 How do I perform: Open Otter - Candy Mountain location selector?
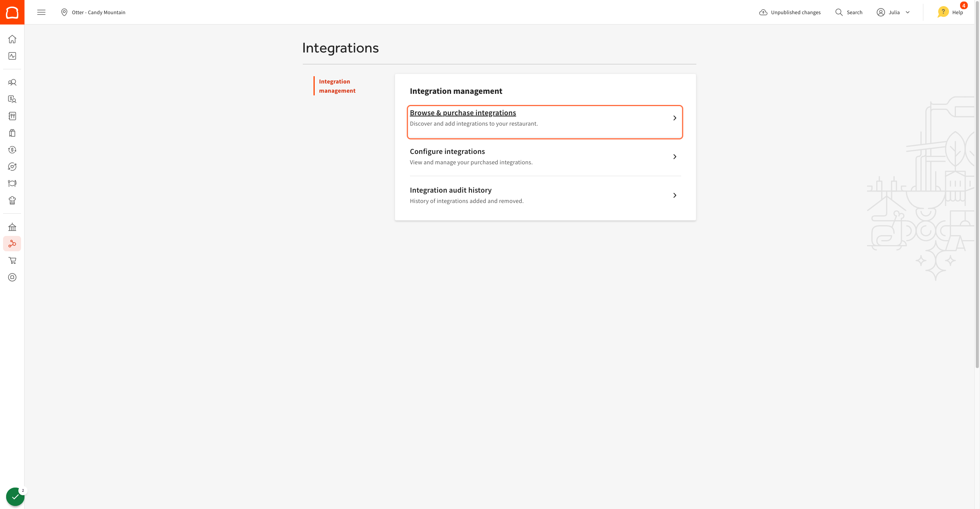coord(93,12)
